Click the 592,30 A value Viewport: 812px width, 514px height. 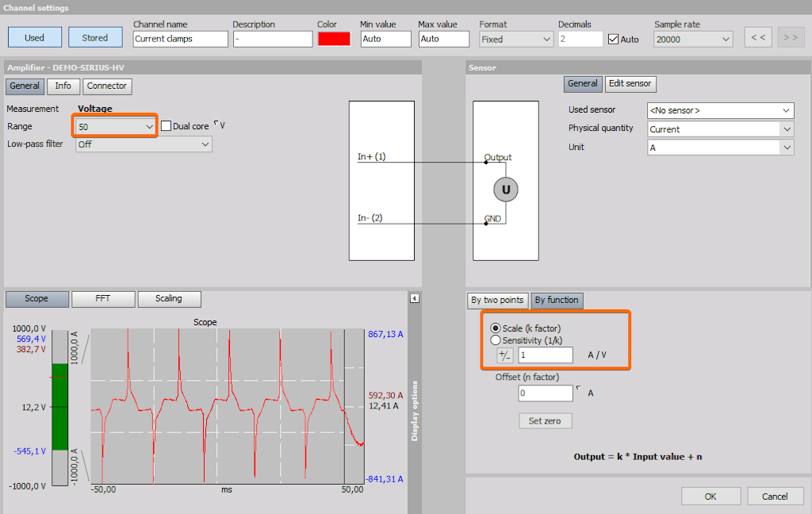386,395
